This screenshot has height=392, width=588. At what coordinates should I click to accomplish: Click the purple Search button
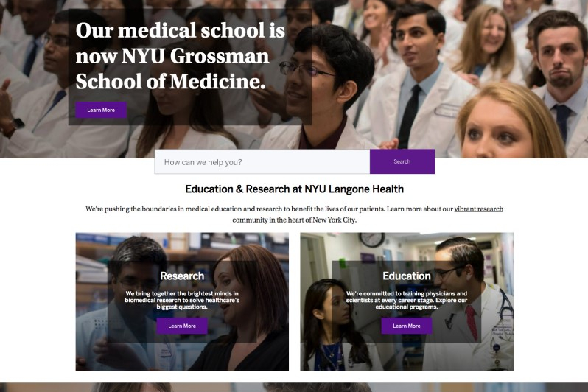coord(402,161)
